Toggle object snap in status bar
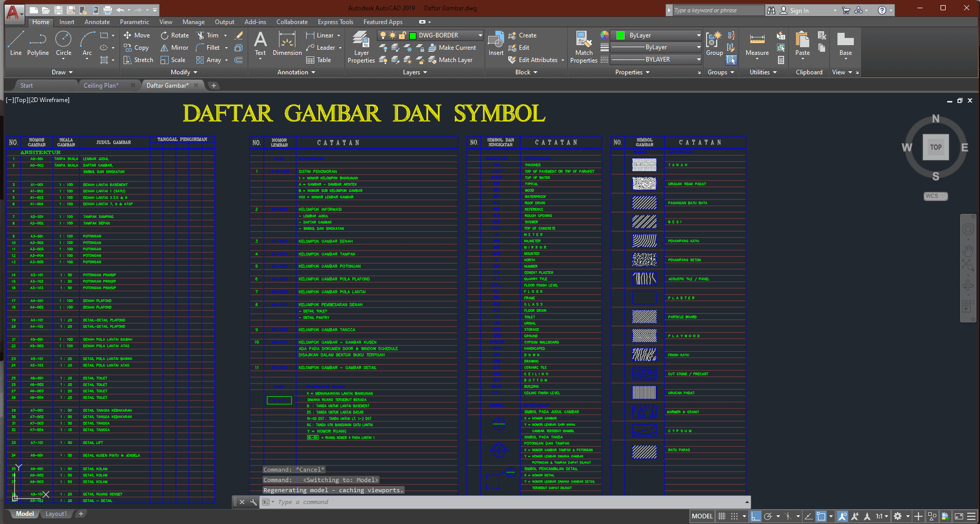The image size is (980, 524). click(821, 516)
